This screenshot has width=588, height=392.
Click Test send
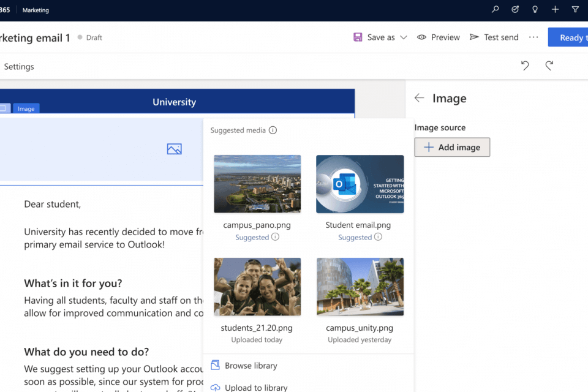494,37
